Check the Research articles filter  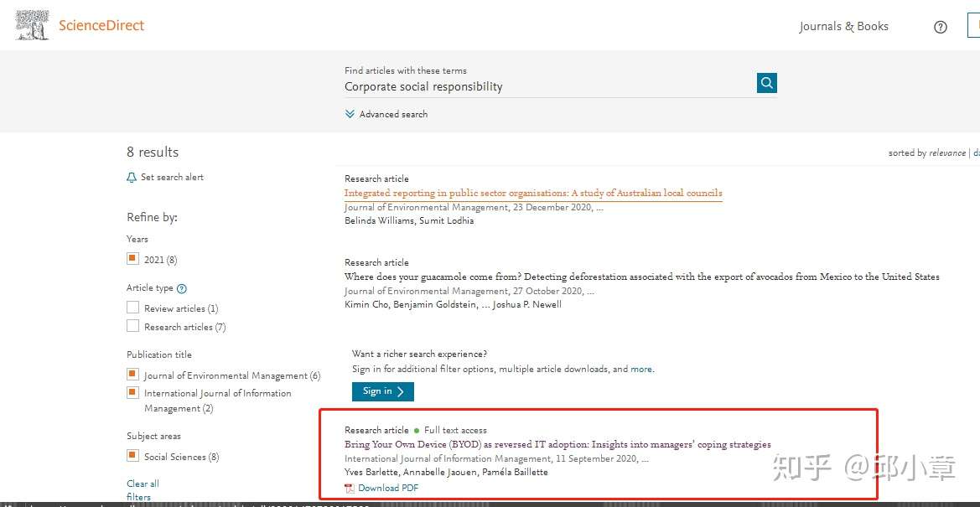click(132, 326)
